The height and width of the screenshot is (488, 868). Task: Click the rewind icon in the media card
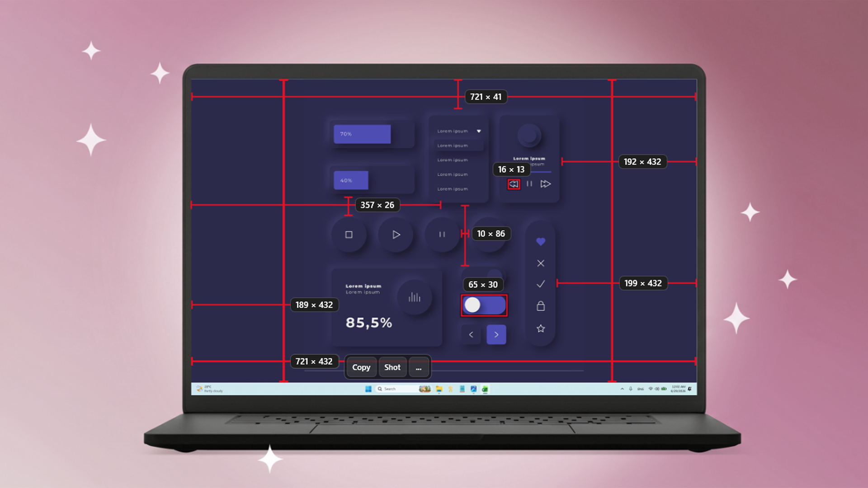tap(514, 184)
